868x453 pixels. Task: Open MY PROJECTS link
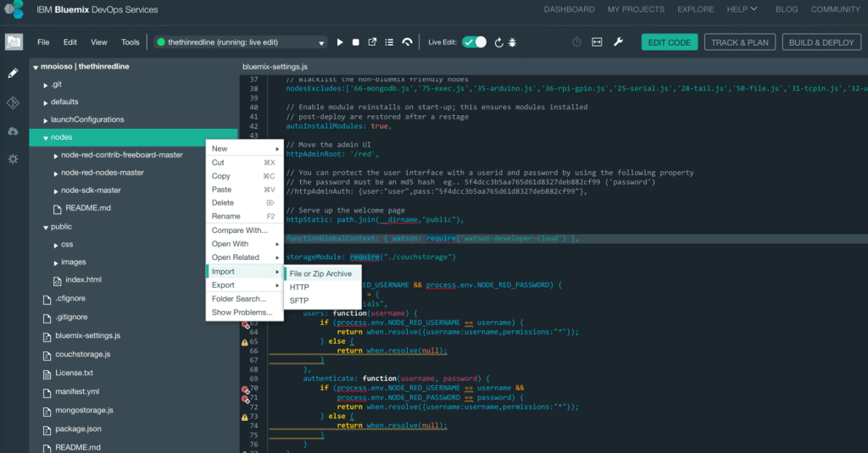click(636, 9)
